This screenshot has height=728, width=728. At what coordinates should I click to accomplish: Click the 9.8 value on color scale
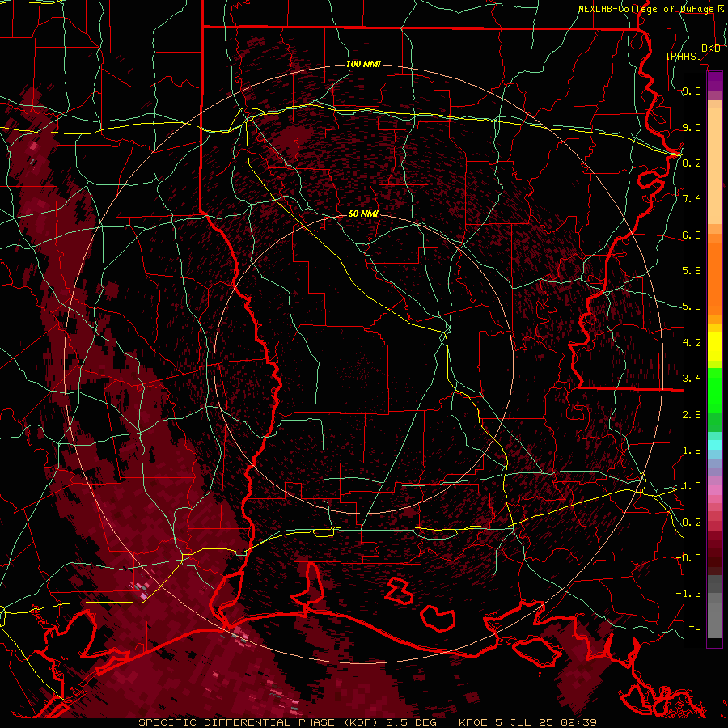(x=692, y=91)
